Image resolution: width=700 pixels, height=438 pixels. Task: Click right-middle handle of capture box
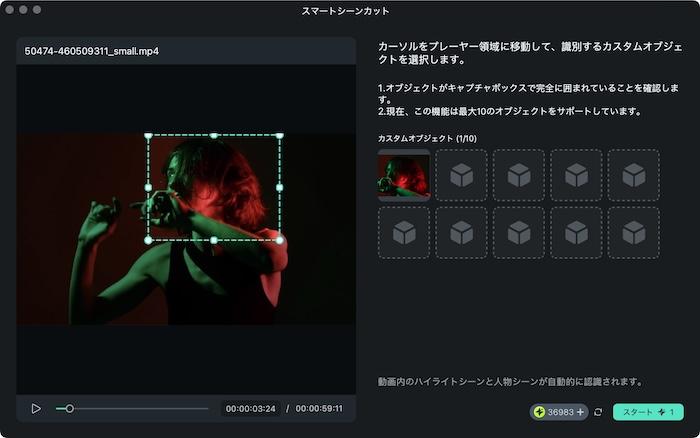pyautogui.click(x=279, y=188)
